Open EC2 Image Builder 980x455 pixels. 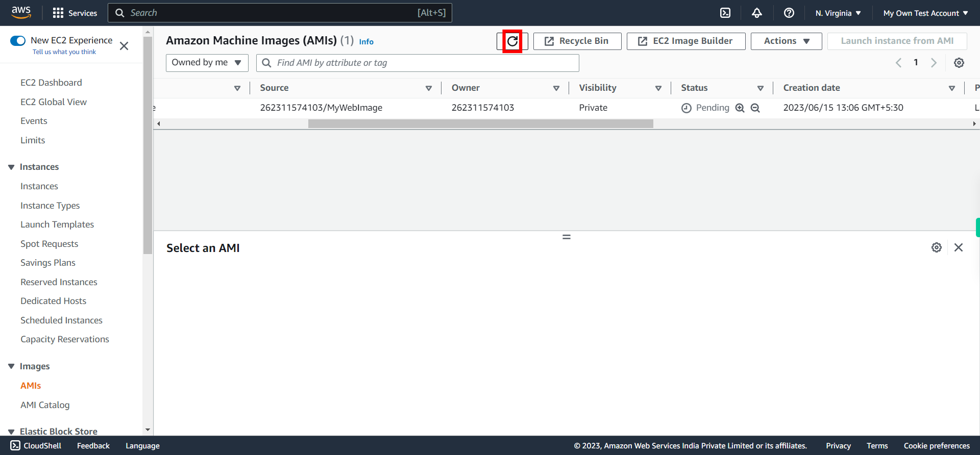coord(686,41)
